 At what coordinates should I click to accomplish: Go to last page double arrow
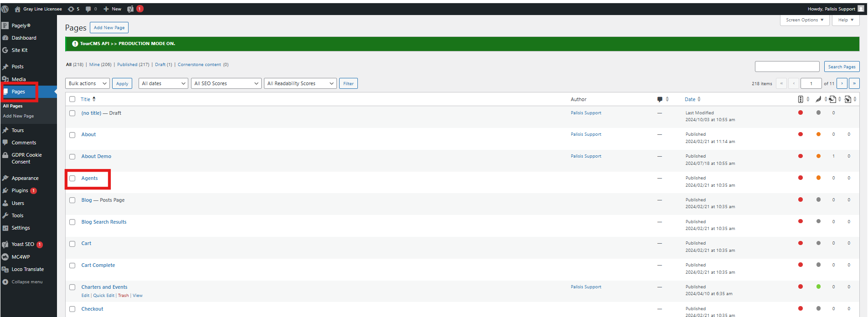[854, 83]
